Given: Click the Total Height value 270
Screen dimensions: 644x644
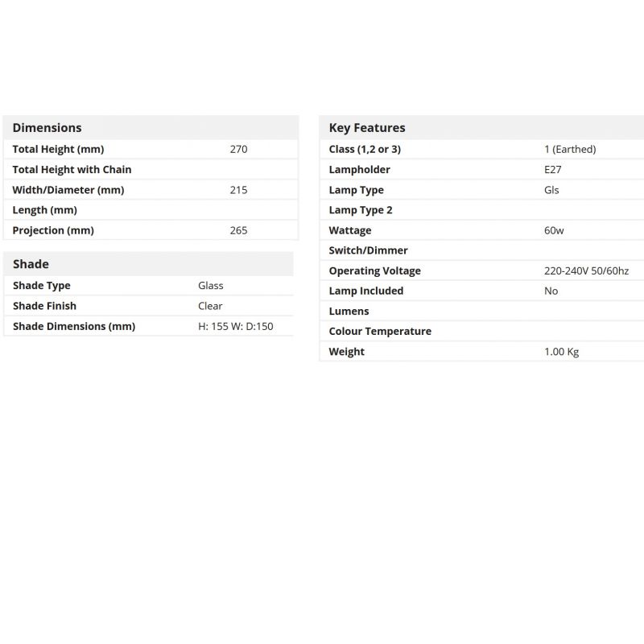Looking at the screenshot, I should pyautogui.click(x=238, y=149).
